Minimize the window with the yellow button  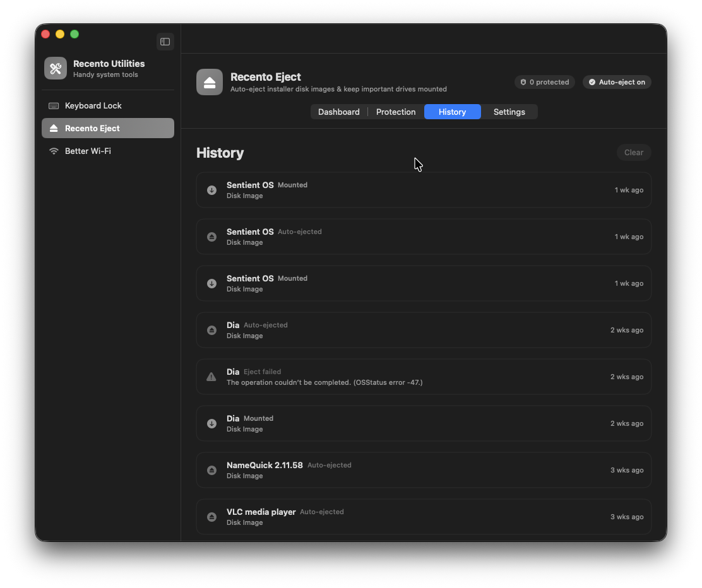60,35
